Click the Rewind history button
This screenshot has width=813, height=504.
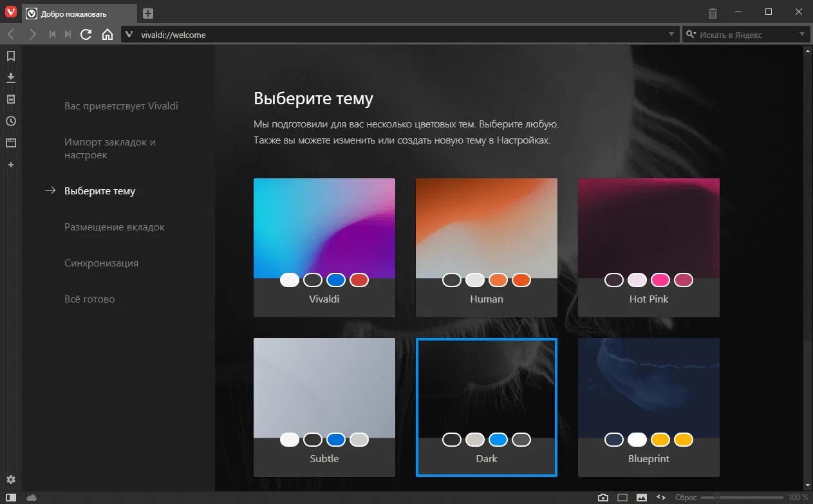(x=53, y=35)
